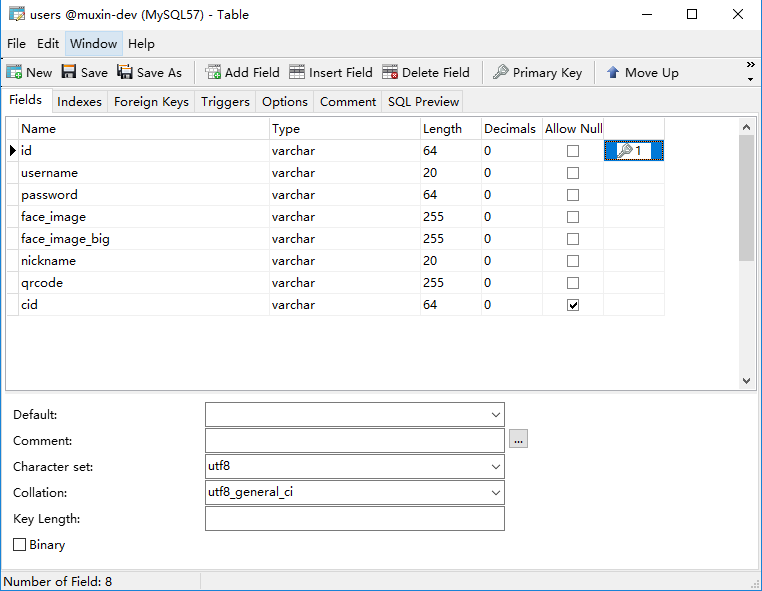
Task: Select the username field name cell
Action: 144,173
